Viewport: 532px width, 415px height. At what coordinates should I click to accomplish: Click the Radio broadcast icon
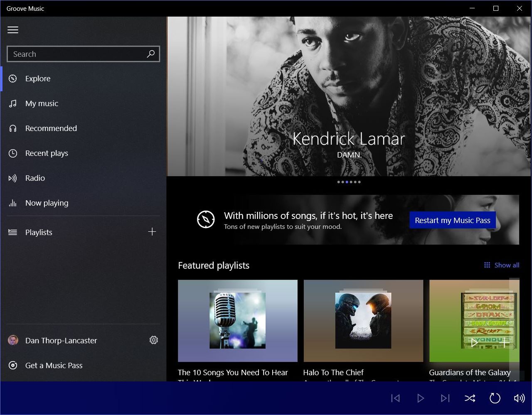(13, 178)
